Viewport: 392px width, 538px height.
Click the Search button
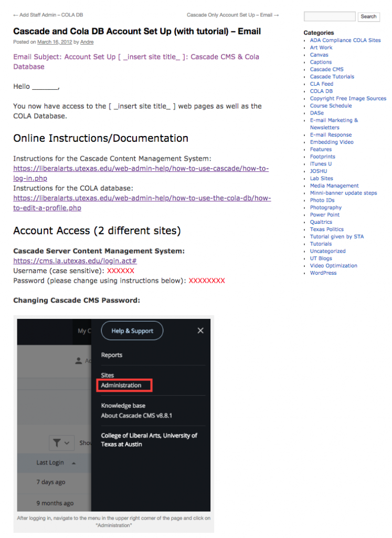click(368, 16)
